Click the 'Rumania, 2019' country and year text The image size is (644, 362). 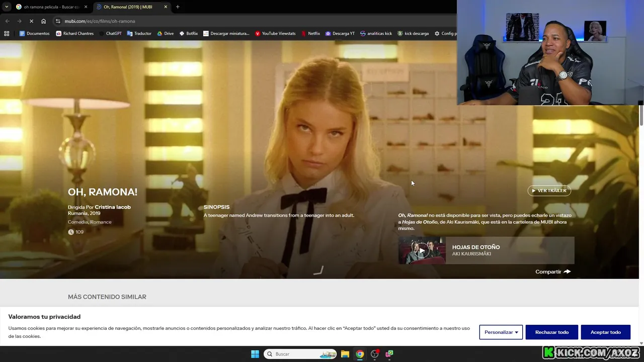click(84, 213)
